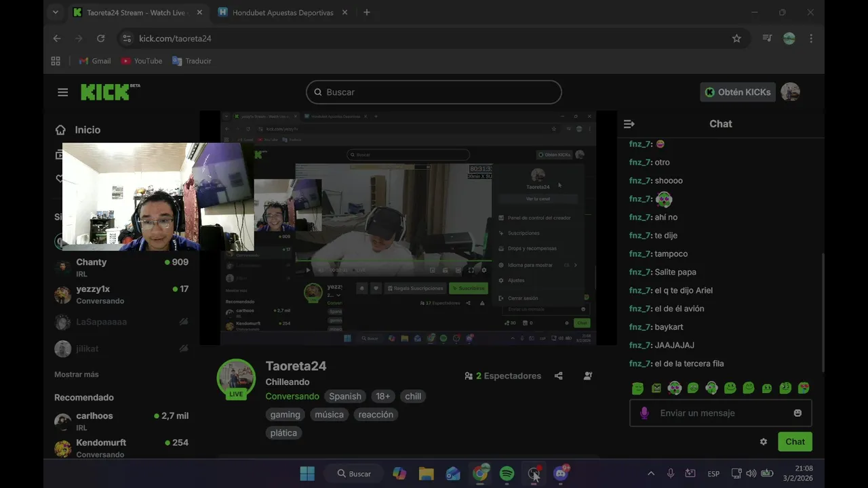Open the Kick hamburger sidebar menu
Screen dimensions: 868x488
63,92
